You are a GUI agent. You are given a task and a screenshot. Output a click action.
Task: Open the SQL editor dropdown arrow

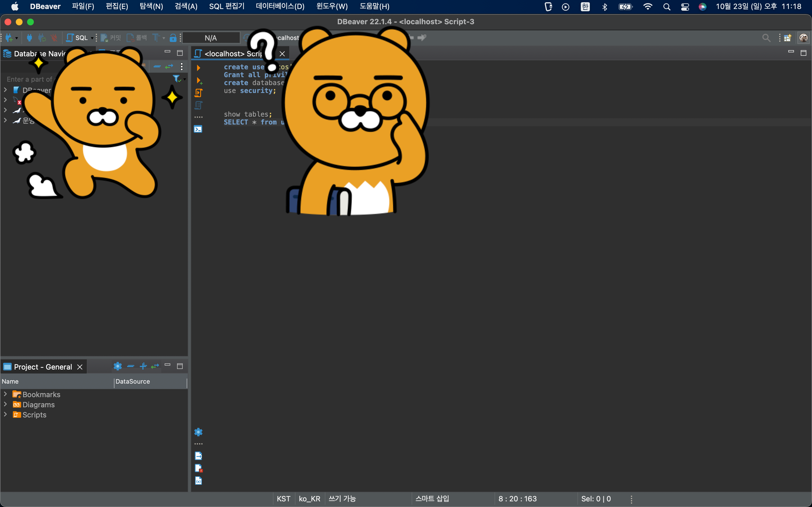click(x=92, y=38)
